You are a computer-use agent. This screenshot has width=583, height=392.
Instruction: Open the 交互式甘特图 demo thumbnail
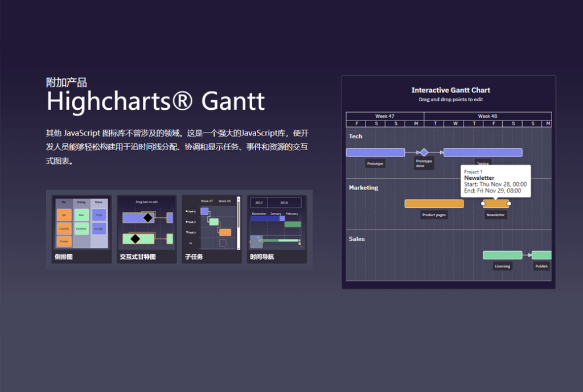tap(146, 229)
